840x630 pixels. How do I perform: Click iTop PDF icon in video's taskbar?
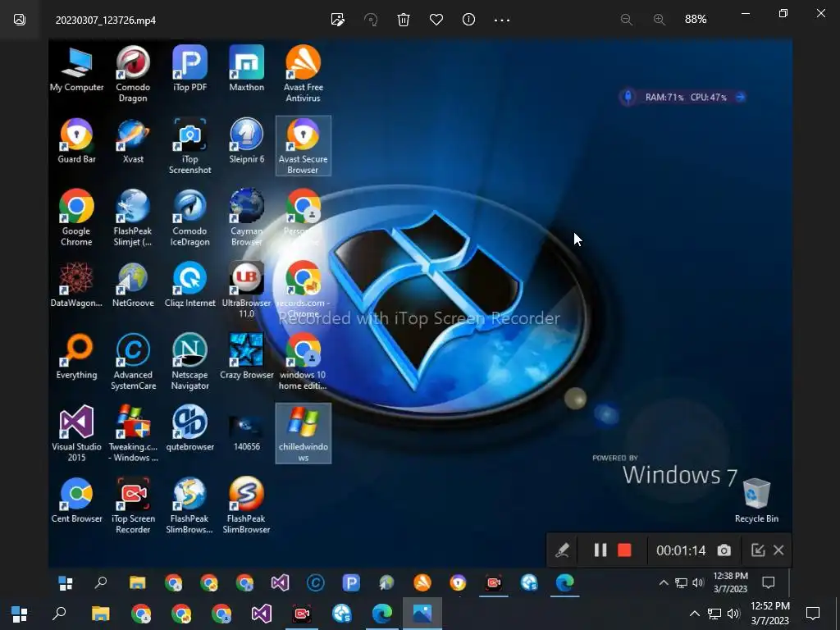[351, 582]
